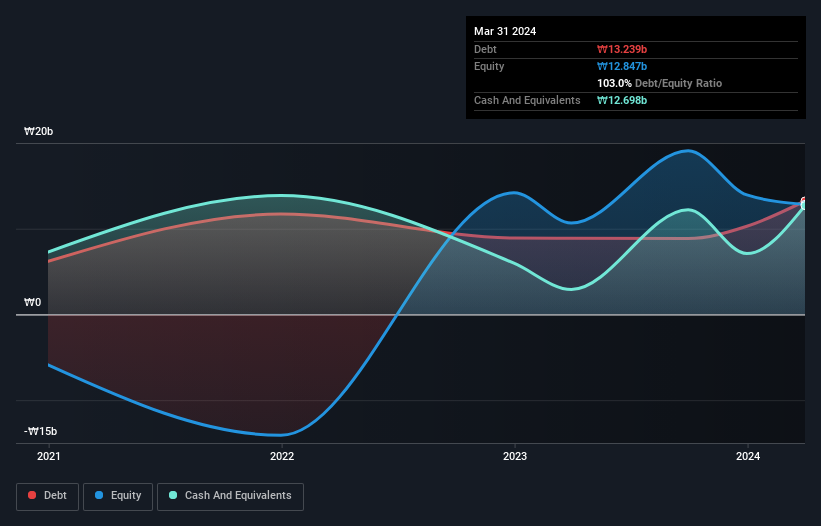Toggle the Cash And Equivalents legend button

click(x=230, y=496)
